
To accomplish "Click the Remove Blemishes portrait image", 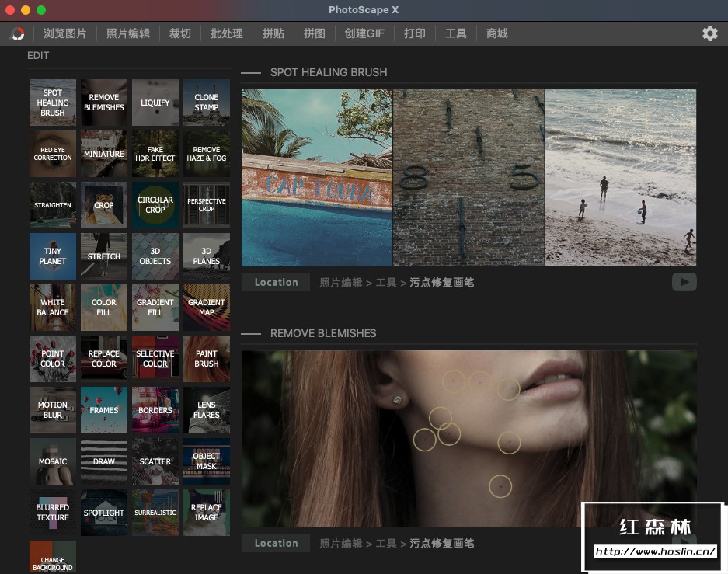I will click(x=469, y=439).
